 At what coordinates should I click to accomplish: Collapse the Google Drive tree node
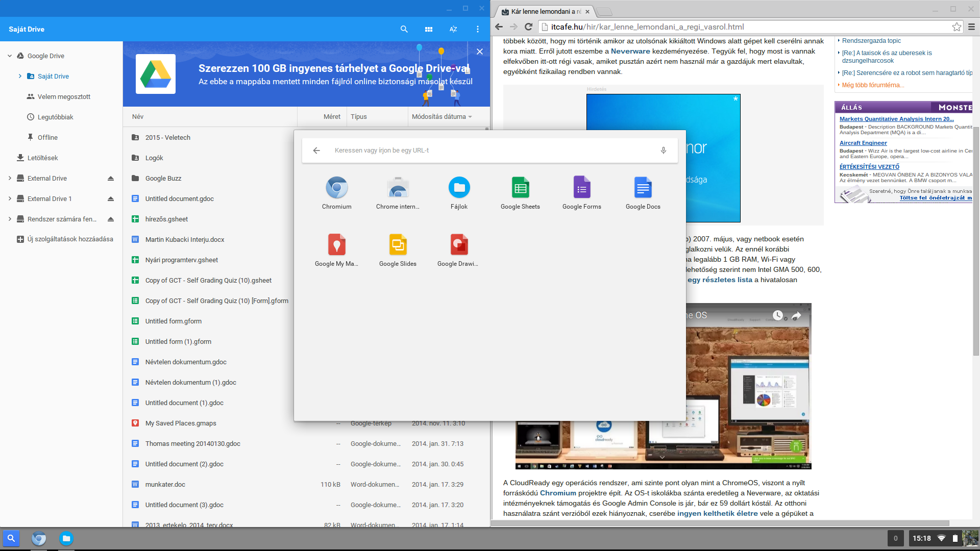point(10,56)
